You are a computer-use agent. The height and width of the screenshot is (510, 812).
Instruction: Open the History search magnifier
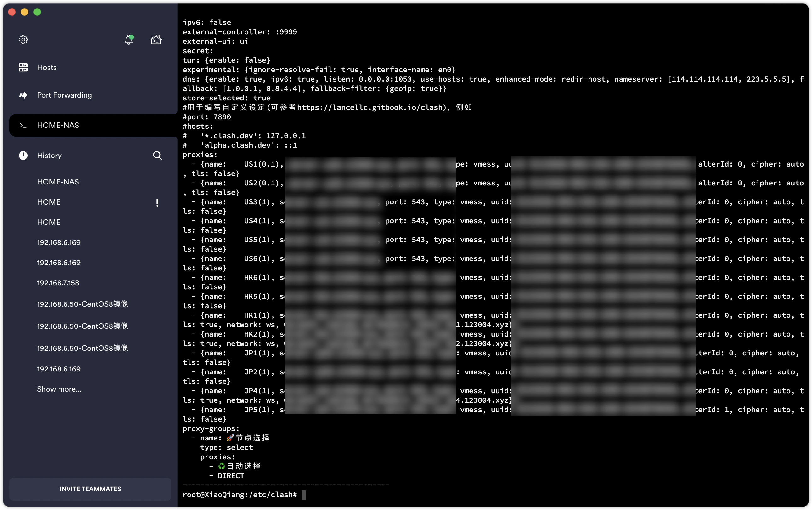(157, 156)
